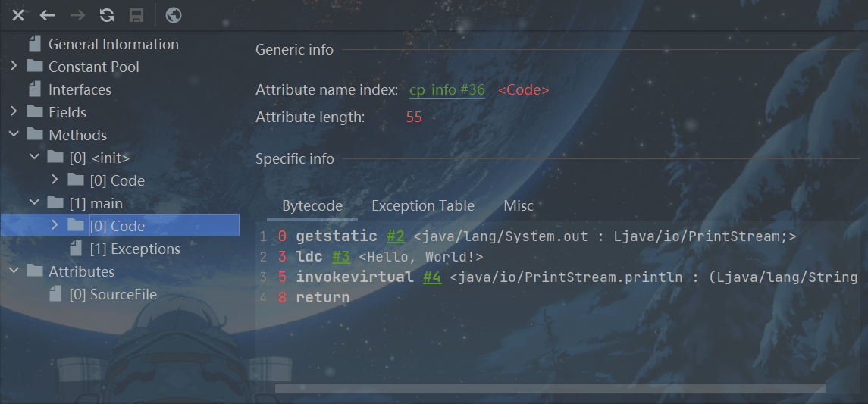Click the close (X) toolbar icon

(x=18, y=15)
